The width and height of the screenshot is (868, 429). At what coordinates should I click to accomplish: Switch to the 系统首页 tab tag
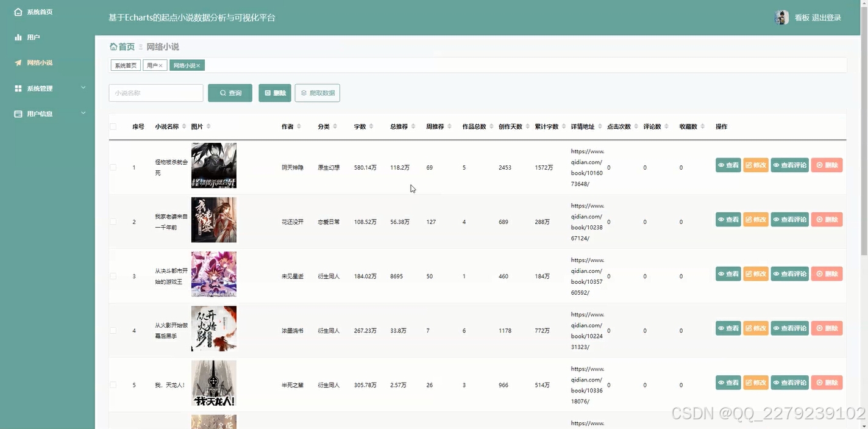tap(126, 65)
